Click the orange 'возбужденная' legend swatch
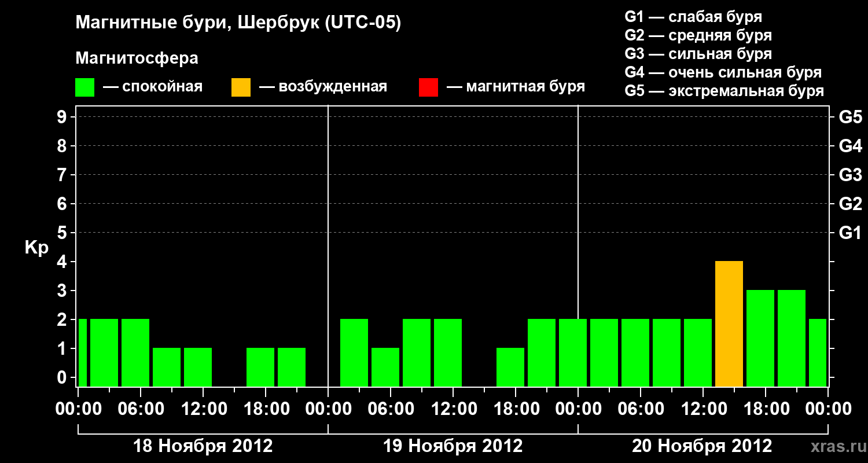 click(241, 87)
